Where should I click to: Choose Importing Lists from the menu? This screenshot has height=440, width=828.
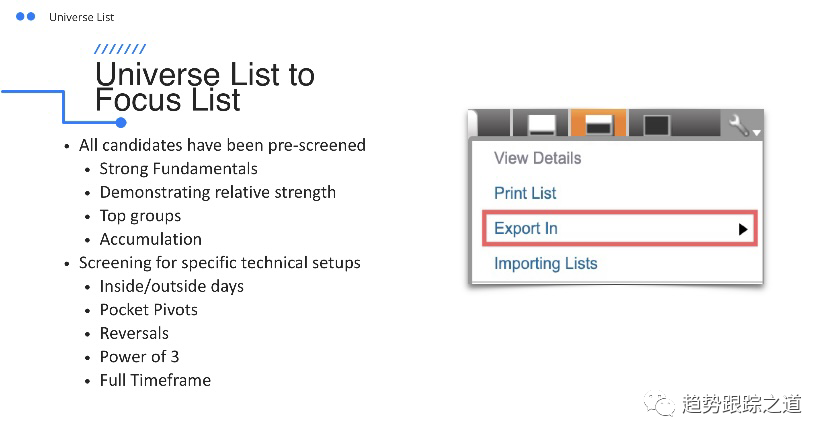coord(545,264)
